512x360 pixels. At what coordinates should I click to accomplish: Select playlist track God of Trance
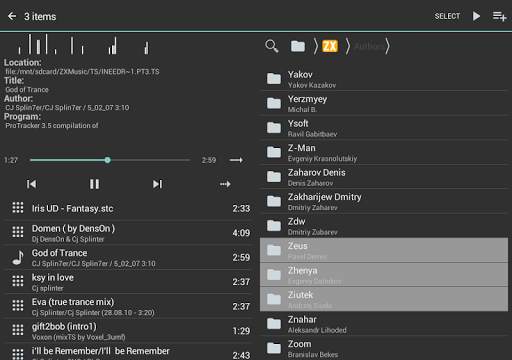coord(128,257)
